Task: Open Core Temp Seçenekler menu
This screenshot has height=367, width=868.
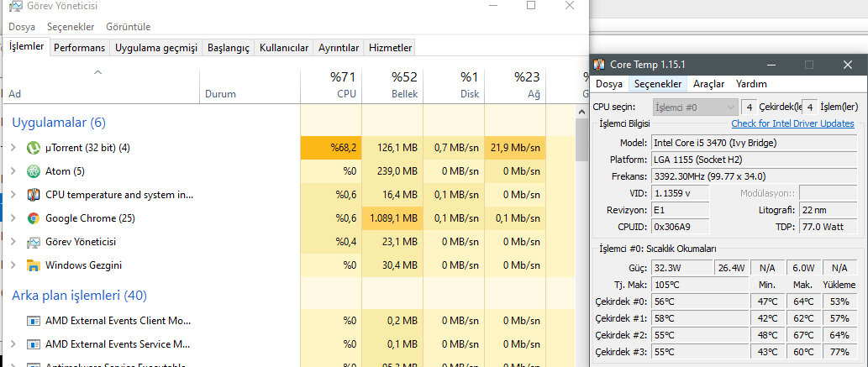Action: tap(658, 84)
